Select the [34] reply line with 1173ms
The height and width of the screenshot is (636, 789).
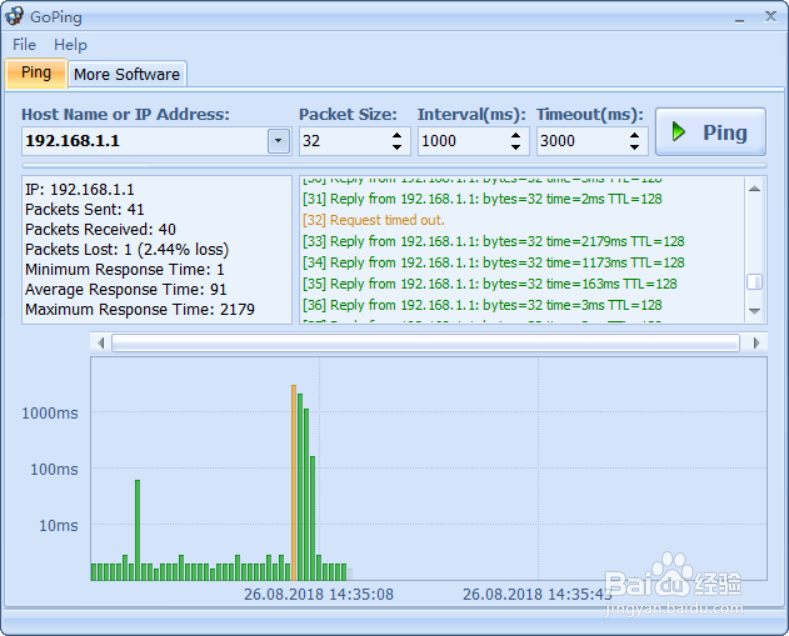point(493,263)
